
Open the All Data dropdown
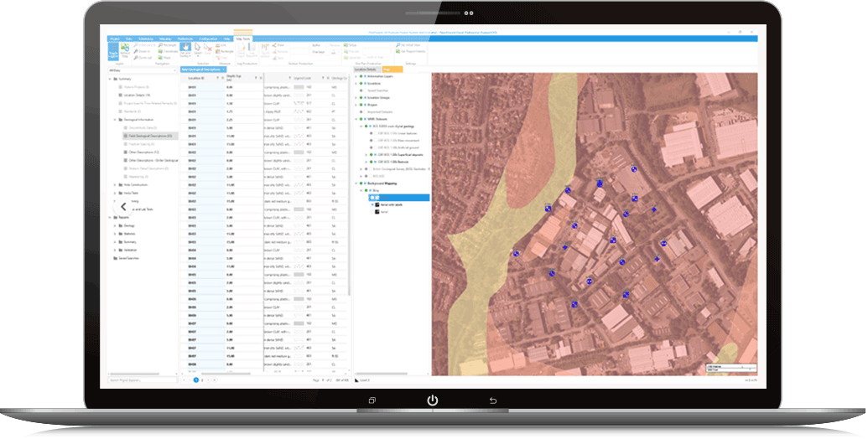tap(143, 70)
